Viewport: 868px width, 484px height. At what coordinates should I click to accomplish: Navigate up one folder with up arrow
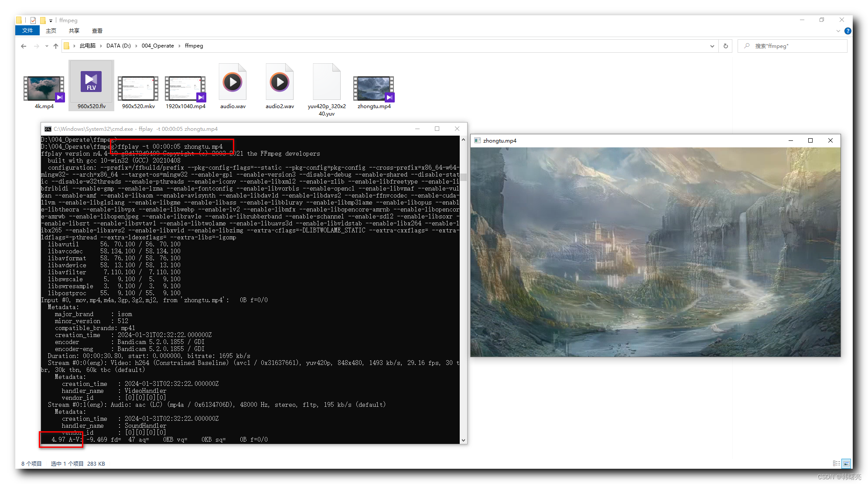tap(56, 46)
